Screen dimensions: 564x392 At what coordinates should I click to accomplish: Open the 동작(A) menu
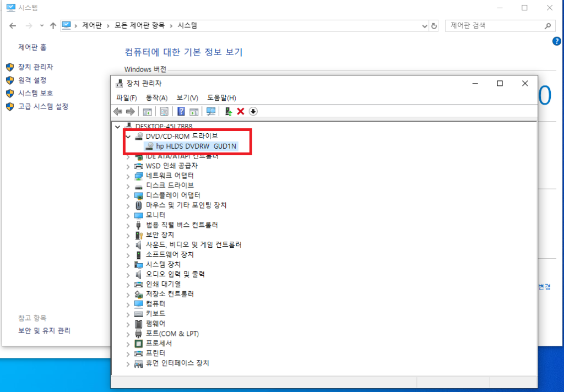(x=158, y=97)
